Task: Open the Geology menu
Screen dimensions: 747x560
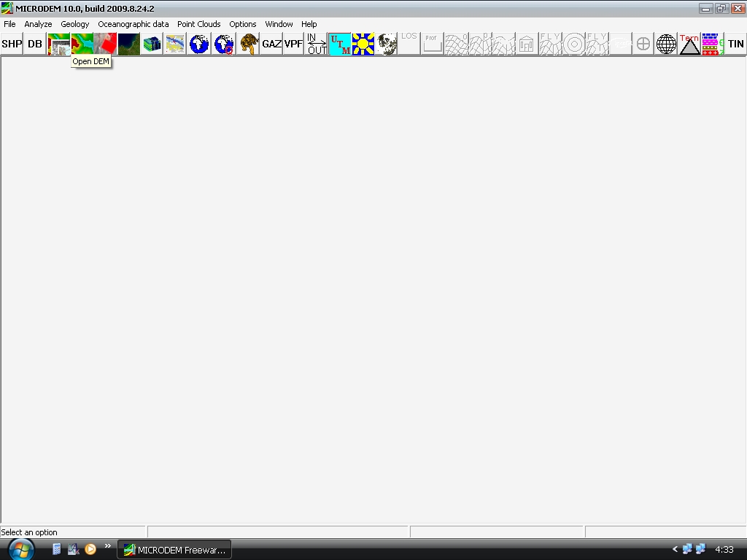Action: (75, 24)
